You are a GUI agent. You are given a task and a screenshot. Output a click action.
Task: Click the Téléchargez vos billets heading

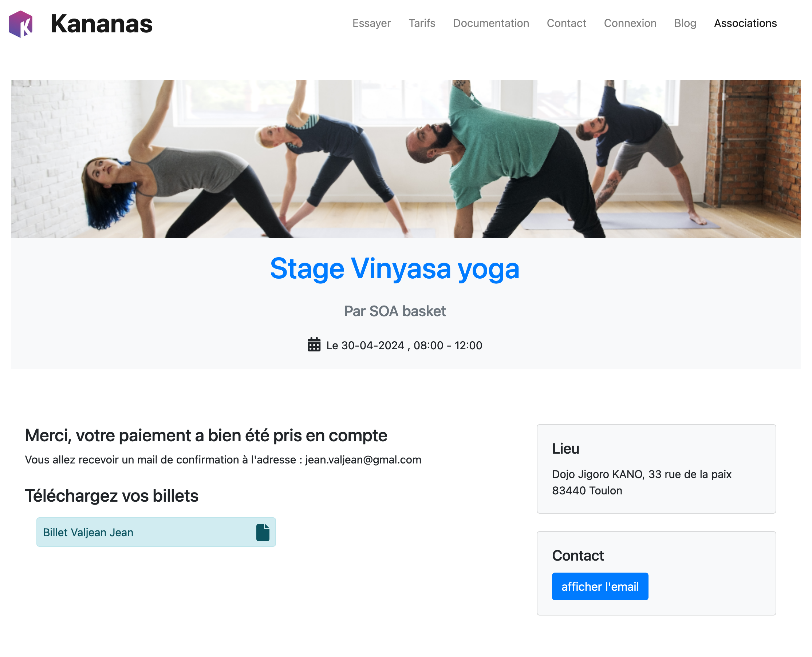click(112, 496)
